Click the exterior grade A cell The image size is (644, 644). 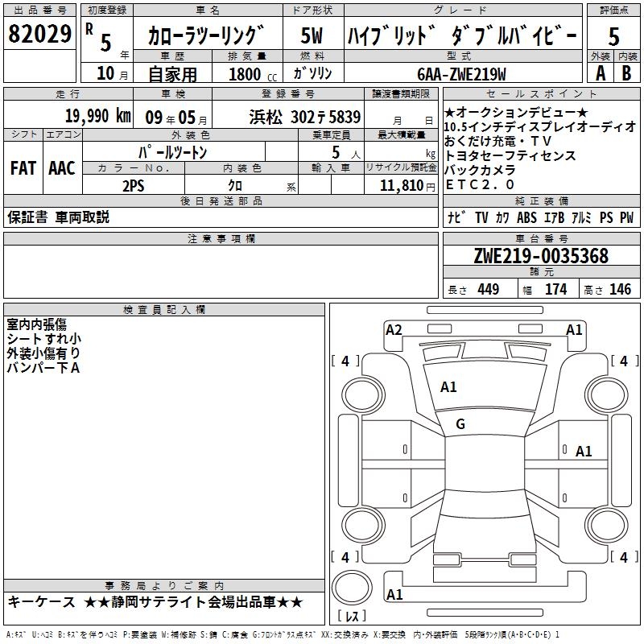pyautogui.click(x=600, y=72)
